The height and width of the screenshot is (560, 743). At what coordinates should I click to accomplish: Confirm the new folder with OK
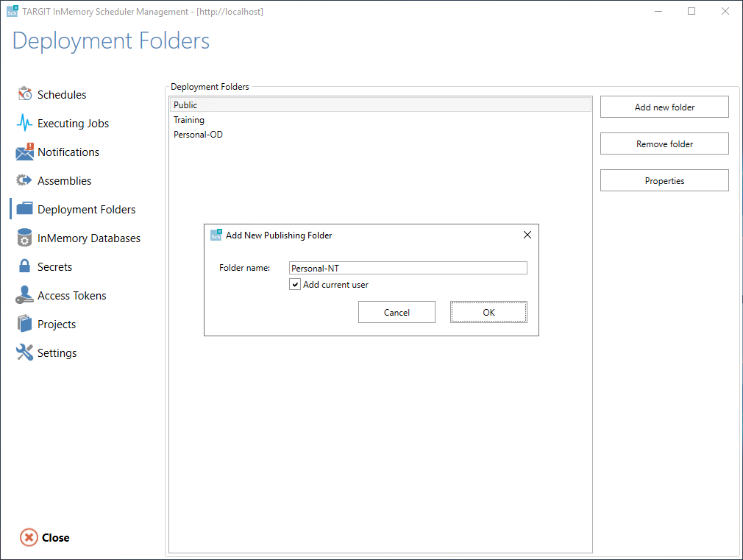[488, 312]
